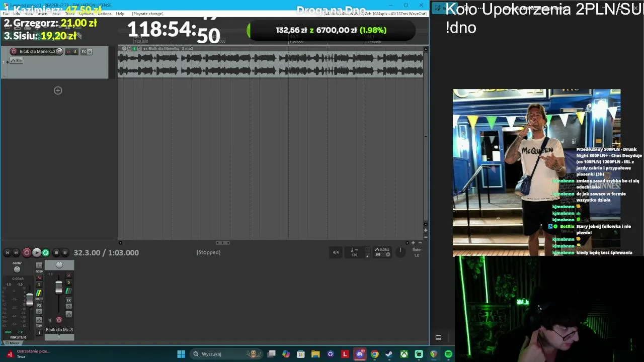644x362 pixels.
Task: Toggle Master FX bypass in mixer
Action: click(39, 312)
